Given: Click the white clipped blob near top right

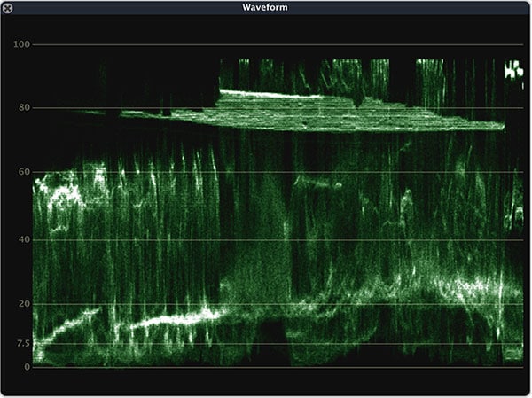Looking at the screenshot, I should [x=513, y=70].
